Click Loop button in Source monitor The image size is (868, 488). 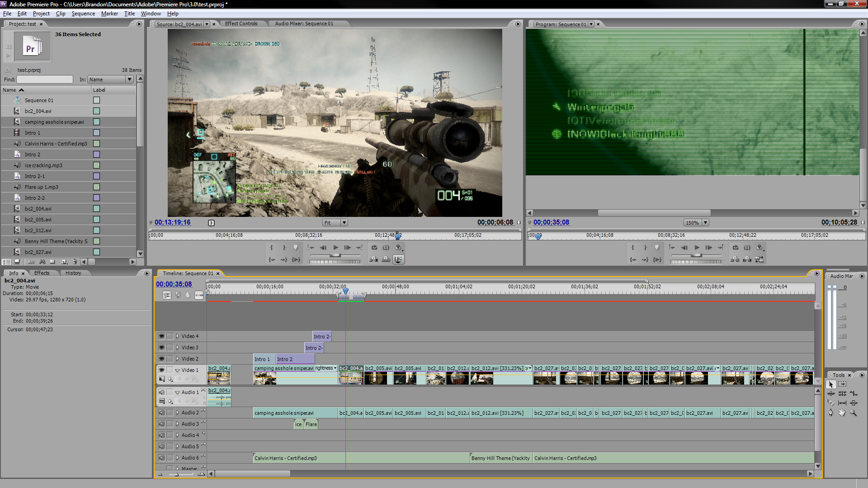pyautogui.click(x=374, y=248)
